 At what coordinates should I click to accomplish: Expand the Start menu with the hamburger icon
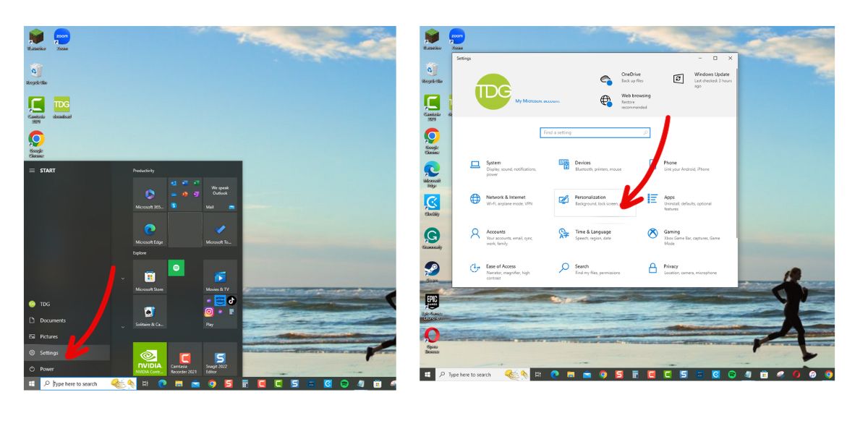30,170
